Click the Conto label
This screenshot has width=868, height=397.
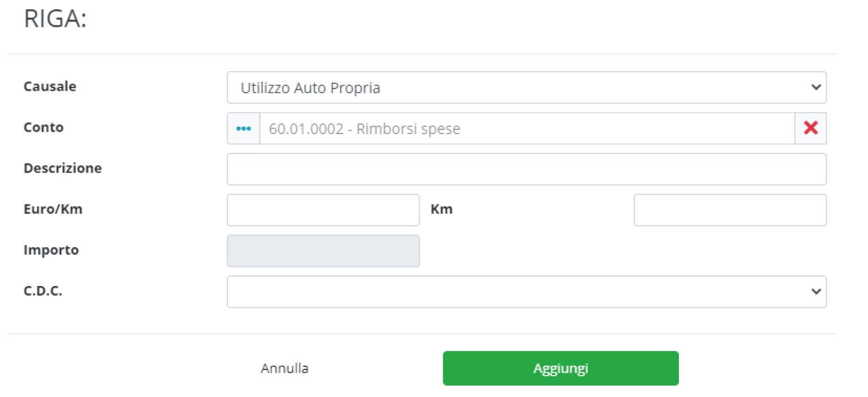pos(43,127)
